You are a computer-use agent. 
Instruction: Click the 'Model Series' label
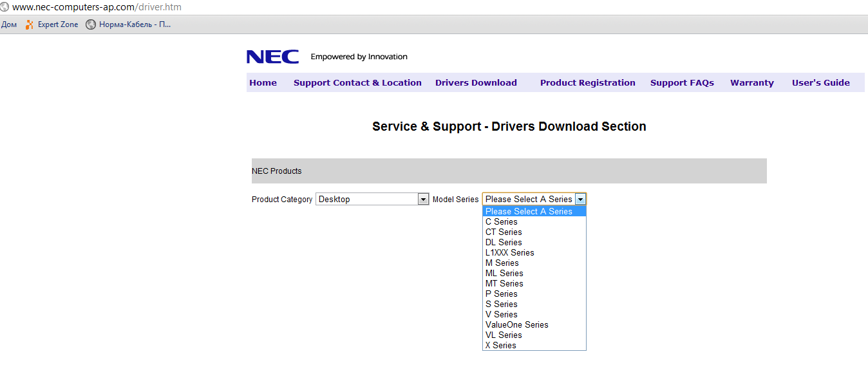(456, 200)
